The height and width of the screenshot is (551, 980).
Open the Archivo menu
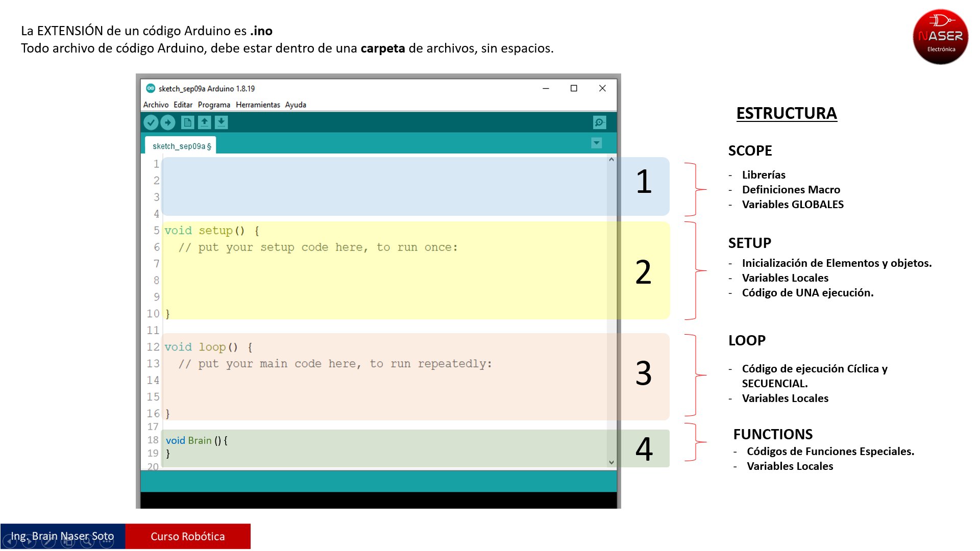[156, 105]
